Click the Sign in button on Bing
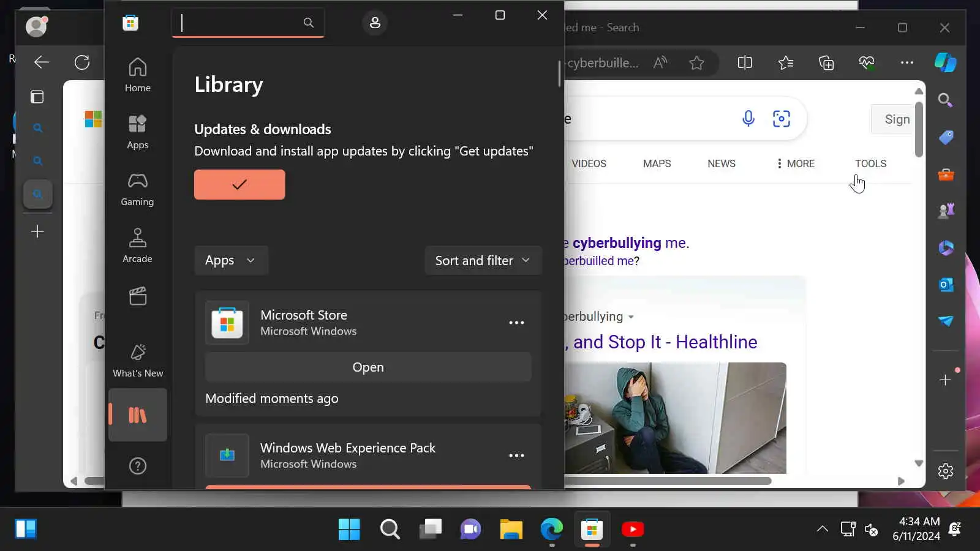The height and width of the screenshot is (551, 980). pyautogui.click(x=892, y=119)
